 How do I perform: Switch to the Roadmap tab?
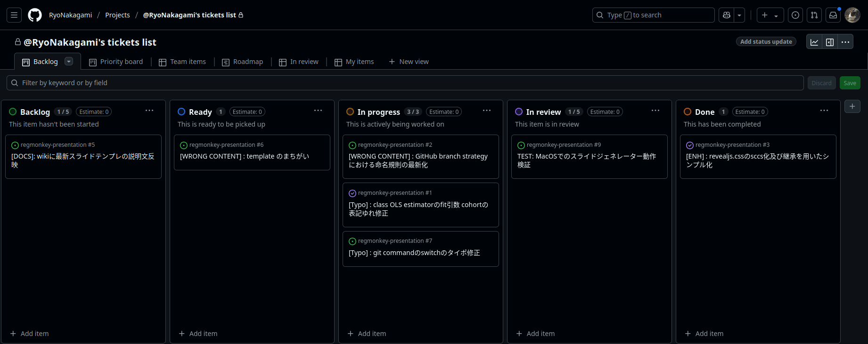243,62
